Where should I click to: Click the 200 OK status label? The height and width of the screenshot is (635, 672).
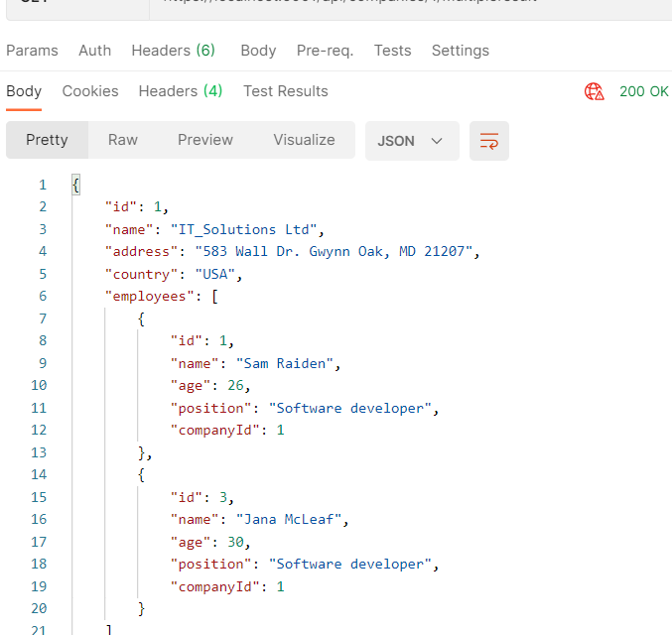[643, 91]
